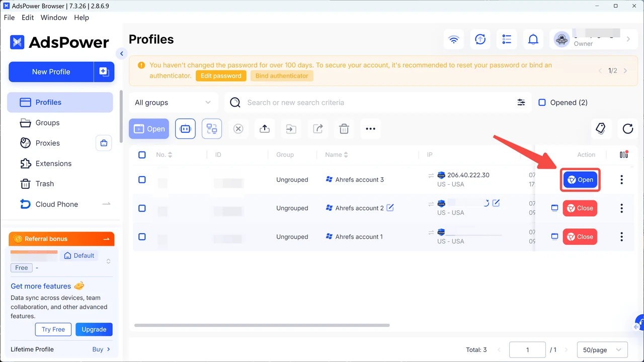This screenshot has height=362, width=644.
Task: Open more options for Ahrefs account 1 row
Action: tap(622, 237)
